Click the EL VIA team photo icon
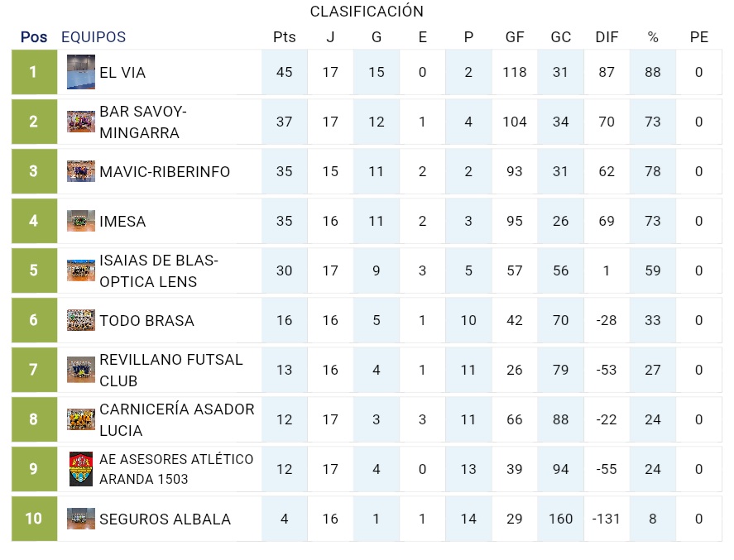This screenshot has height=560, width=734. coord(81,72)
